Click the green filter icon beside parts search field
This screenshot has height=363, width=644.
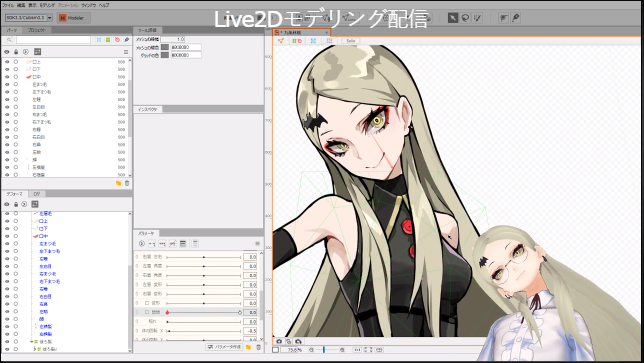108,40
